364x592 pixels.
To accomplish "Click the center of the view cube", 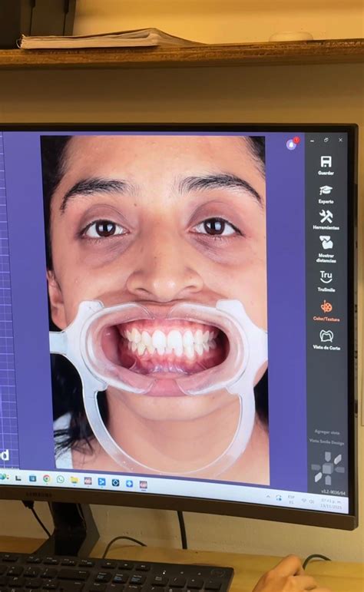I will pyautogui.click(x=327, y=469).
